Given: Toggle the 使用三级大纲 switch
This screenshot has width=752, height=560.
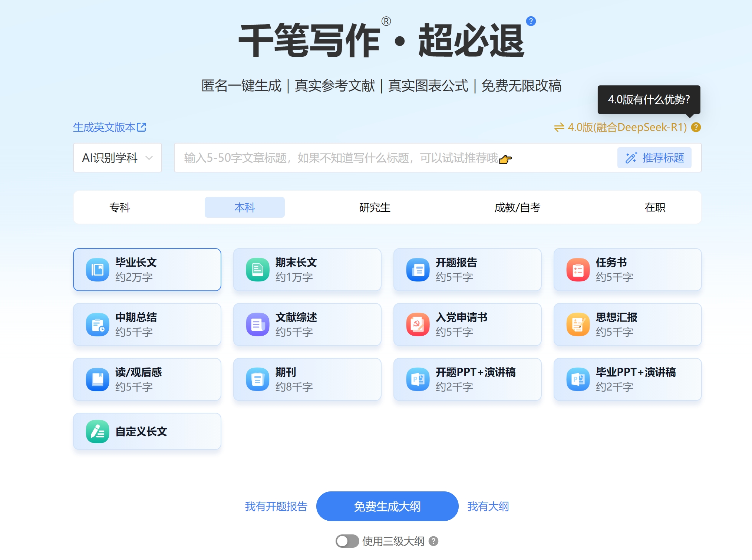Looking at the screenshot, I should click(x=347, y=541).
